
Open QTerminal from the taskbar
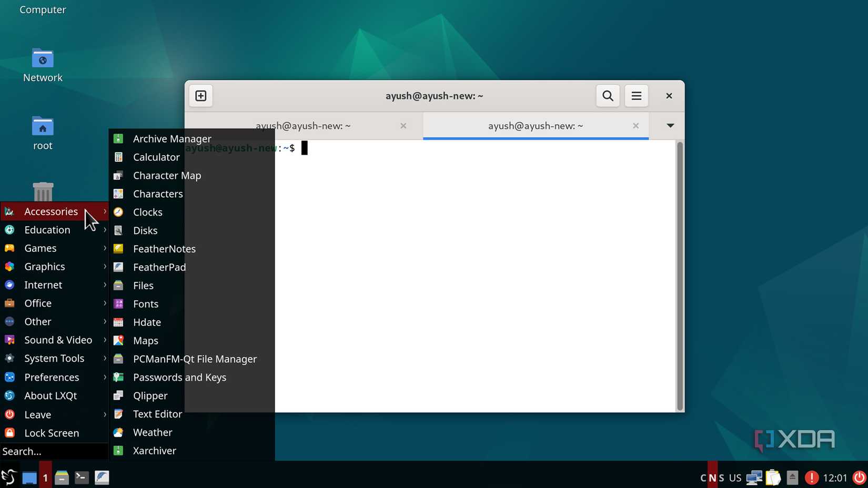point(82,477)
